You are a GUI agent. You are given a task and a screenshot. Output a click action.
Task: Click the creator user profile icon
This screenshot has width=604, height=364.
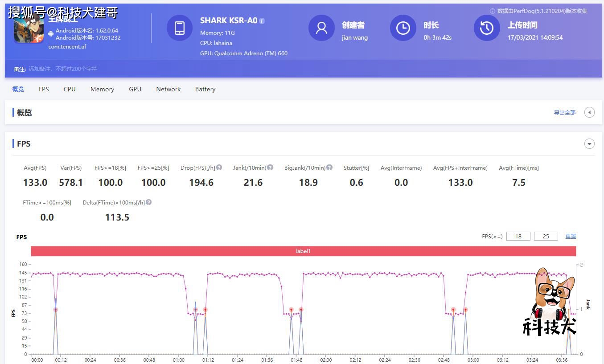click(321, 28)
